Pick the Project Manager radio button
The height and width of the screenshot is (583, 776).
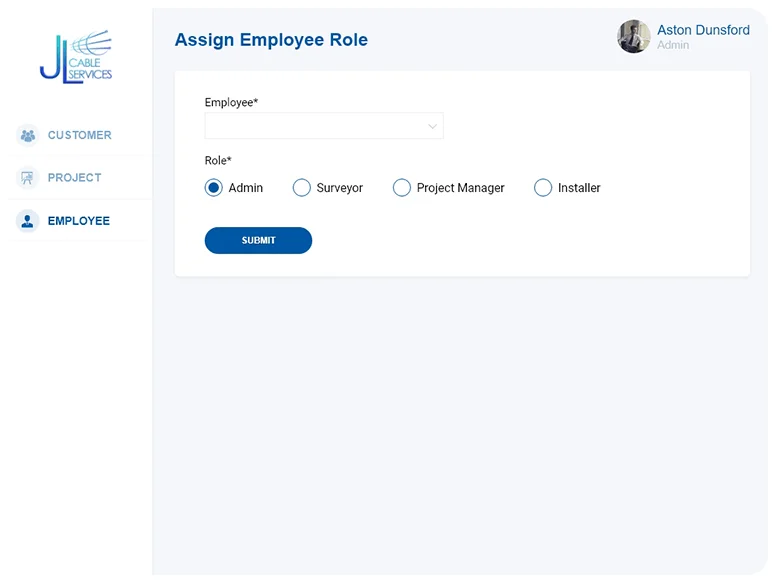tap(402, 188)
